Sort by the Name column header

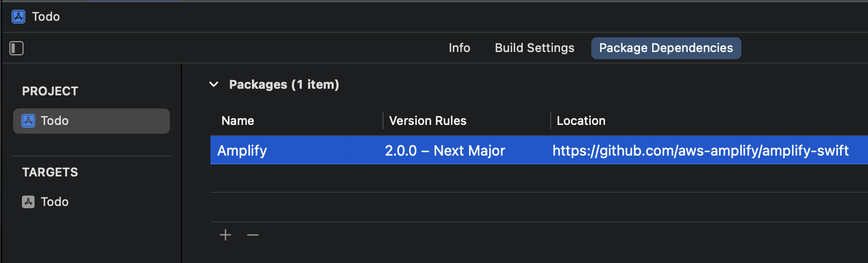[x=238, y=121]
